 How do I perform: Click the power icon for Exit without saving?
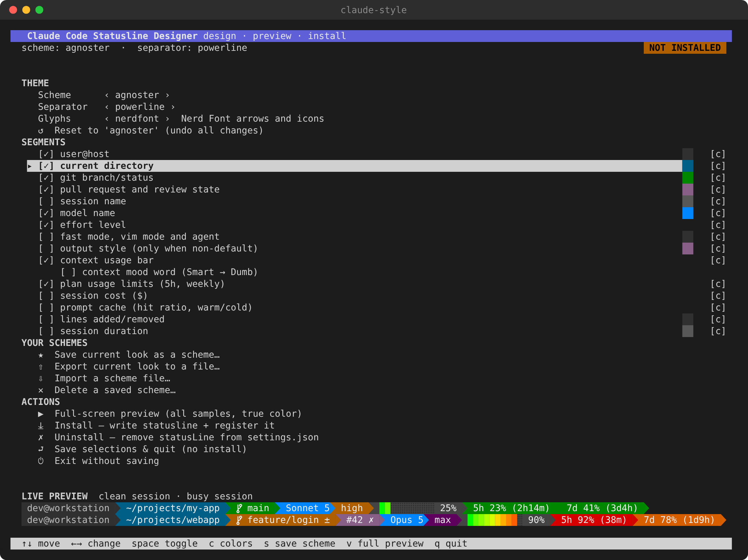click(41, 461)
